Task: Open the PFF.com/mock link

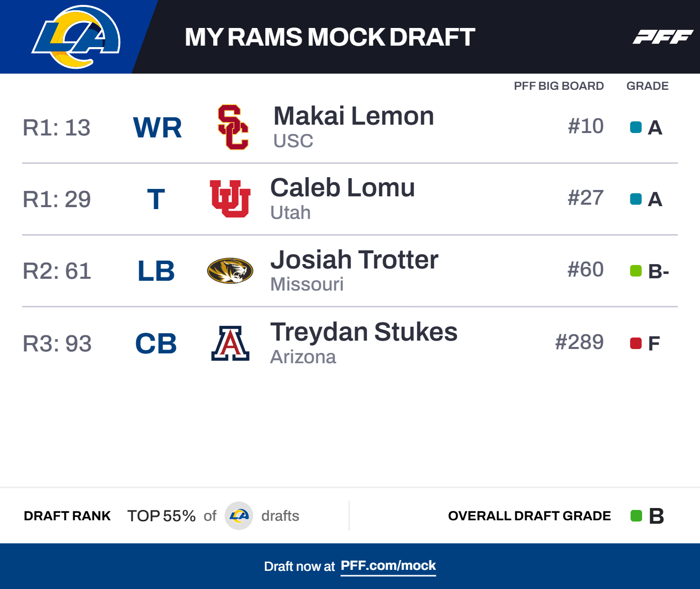Action: click(x=388, y=566)
